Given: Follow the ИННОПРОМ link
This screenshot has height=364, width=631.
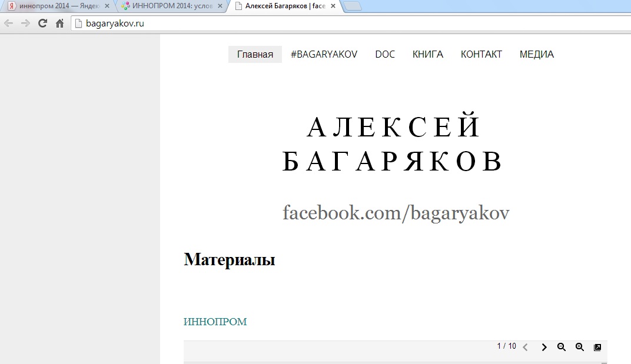Looking at the screenshot, I should coord(215,322).
